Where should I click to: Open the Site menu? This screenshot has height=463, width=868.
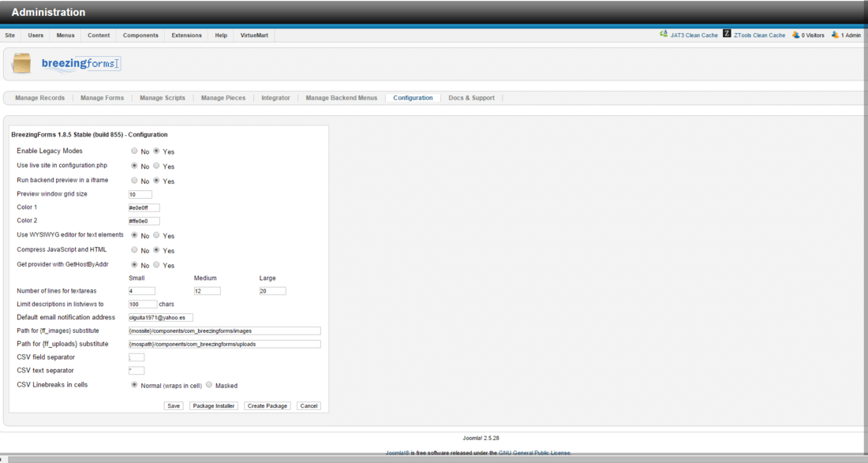click(x=10, y=35)
